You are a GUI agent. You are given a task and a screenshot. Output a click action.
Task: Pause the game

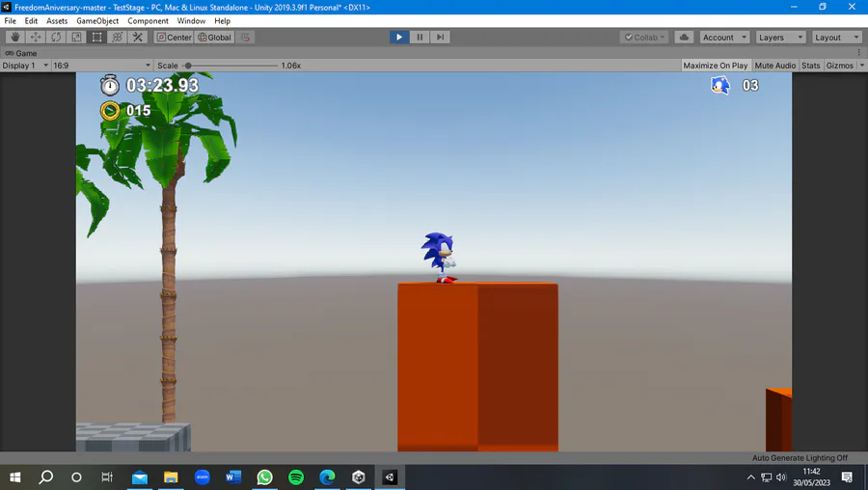pos(420,37)
